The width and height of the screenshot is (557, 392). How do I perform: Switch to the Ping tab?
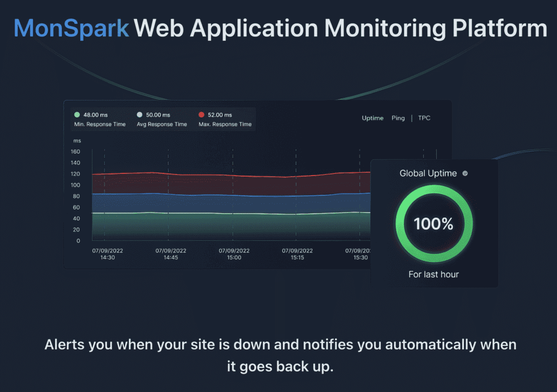398,118
